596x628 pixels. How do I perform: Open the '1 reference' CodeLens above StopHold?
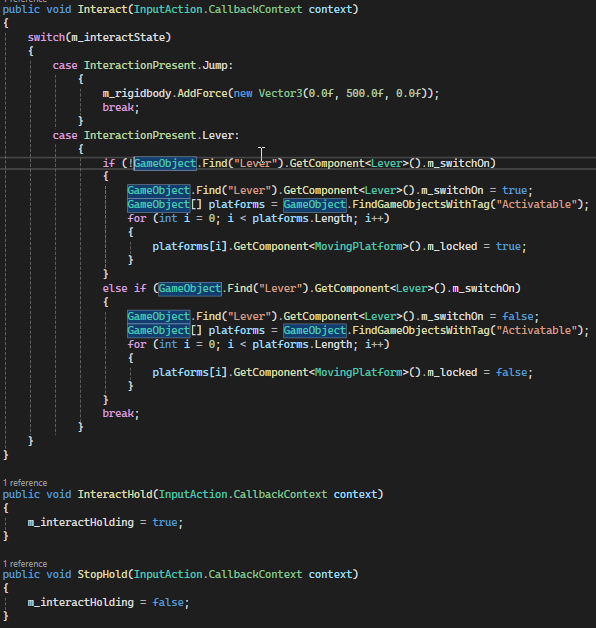click(x=25, y=564)
